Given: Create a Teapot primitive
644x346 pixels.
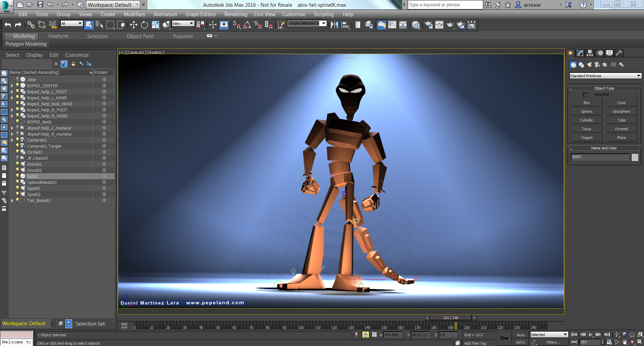Looking at the screenshot, I should click(586, 137).
